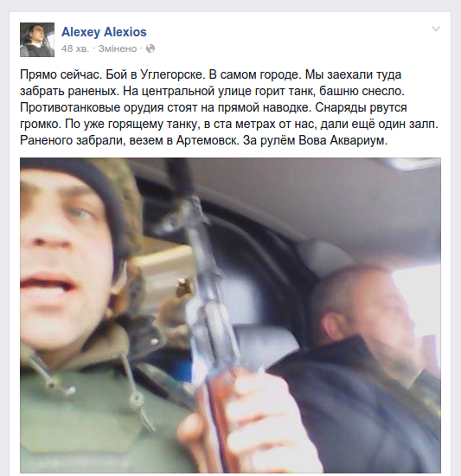Viewport: 461px width, 476px height.
Task: View edit history via Змінено link
Action: click(118, 48)
